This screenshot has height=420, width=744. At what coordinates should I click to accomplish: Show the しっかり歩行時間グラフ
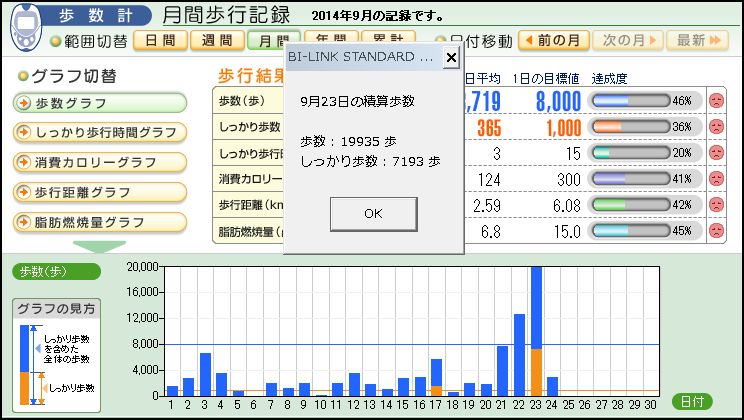pyautogui.click(x=100, y=132)
